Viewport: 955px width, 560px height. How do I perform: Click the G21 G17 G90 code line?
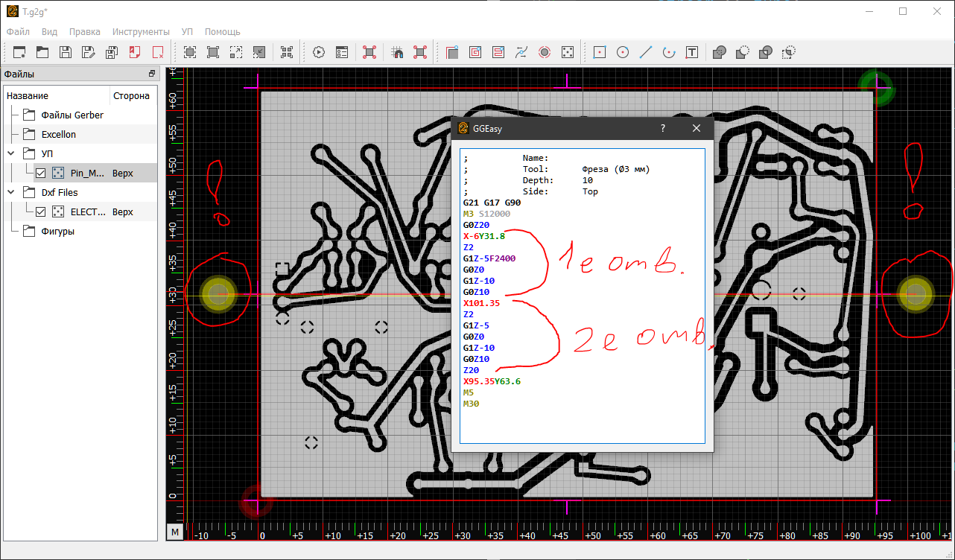point(492,203)
